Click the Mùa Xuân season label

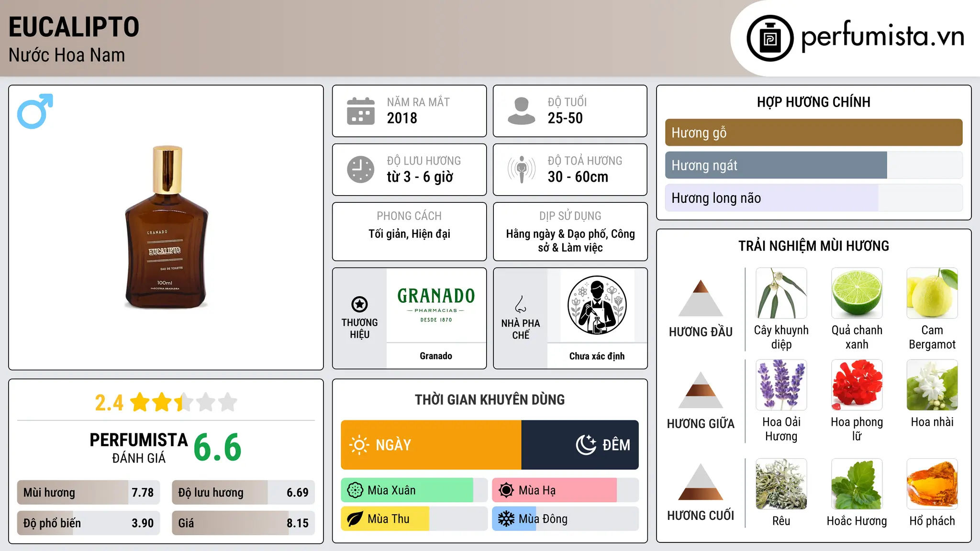click(x=391, y=490)
